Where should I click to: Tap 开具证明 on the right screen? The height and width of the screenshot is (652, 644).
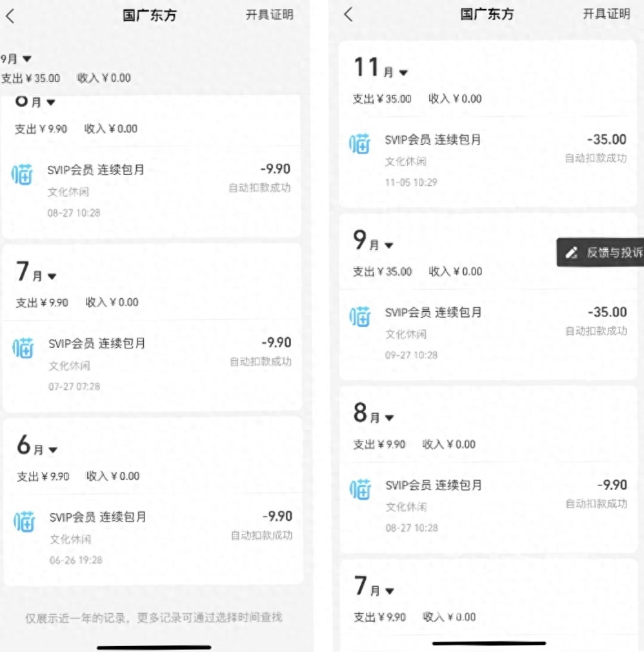pos(606,14)
